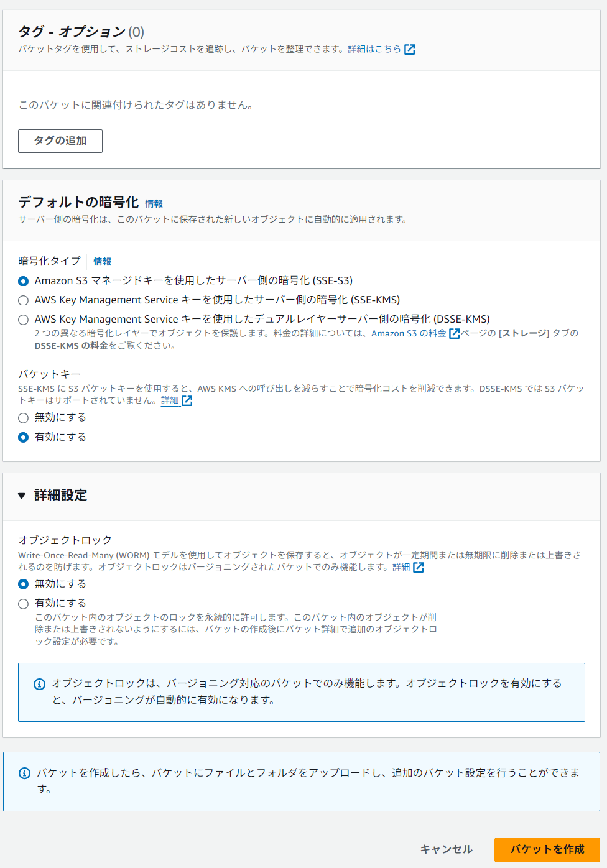The height and width of the screenshot is (868, 607).
Task: Select 無効にする for オブジェクトロック
Action: tap(24, 584)
